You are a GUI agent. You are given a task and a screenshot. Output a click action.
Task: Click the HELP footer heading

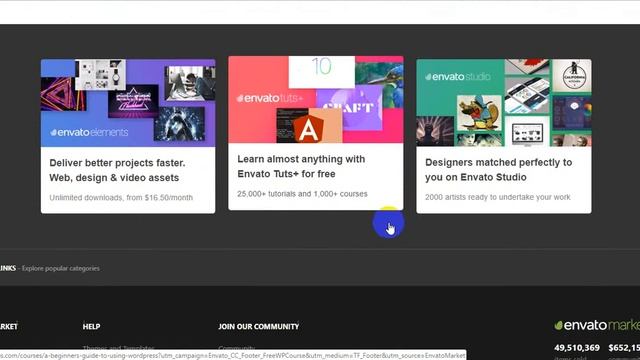[x=91, y=327]
